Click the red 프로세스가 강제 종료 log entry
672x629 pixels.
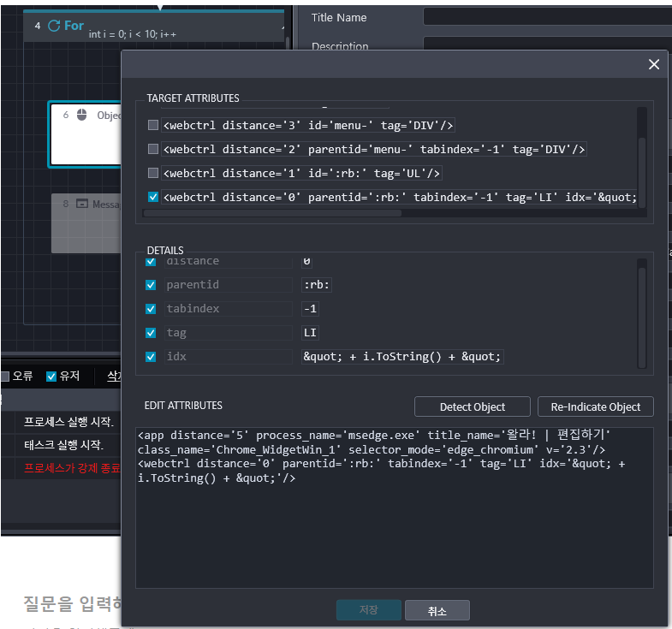[x=72, y=468]
